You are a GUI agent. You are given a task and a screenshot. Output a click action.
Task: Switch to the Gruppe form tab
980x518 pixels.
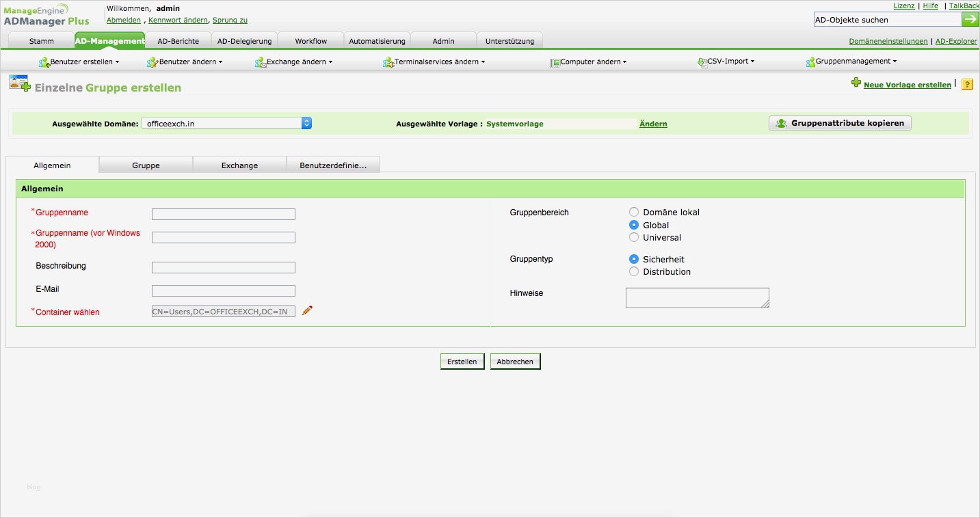pyautogui.click(x=146, y=165)
